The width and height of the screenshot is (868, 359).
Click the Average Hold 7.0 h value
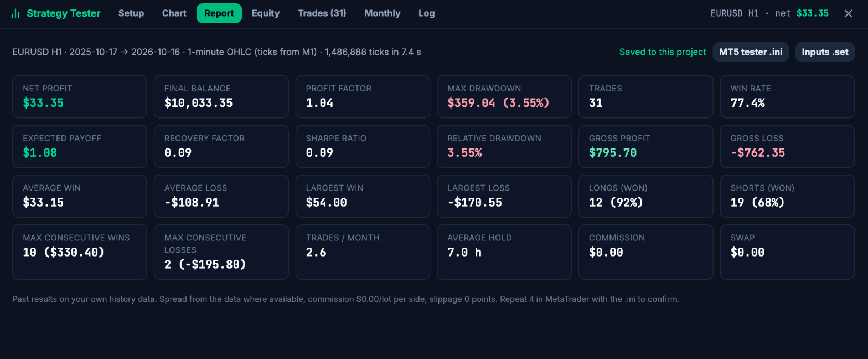point(464,253)
